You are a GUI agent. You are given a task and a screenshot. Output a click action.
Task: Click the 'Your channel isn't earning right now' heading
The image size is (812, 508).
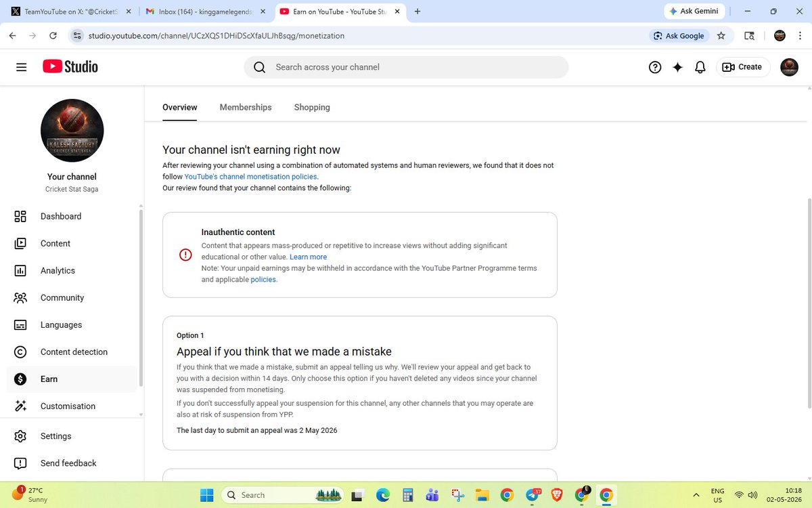[251, 150]
